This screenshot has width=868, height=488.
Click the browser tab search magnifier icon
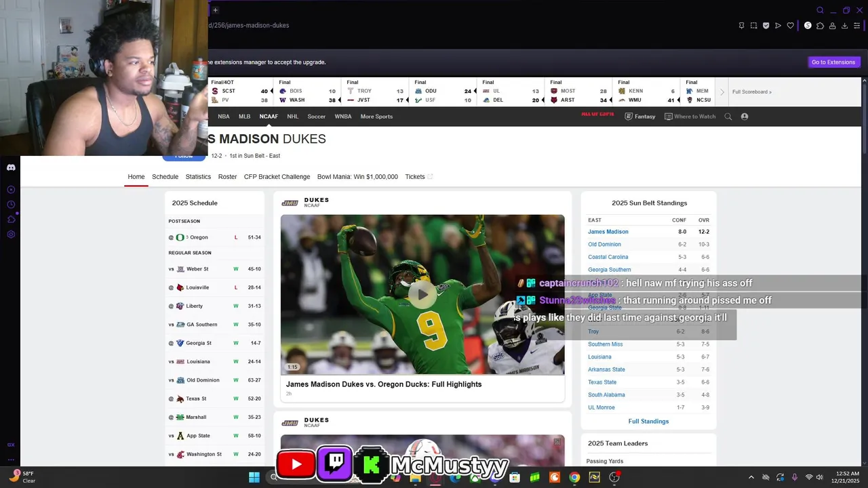[820, 10]
